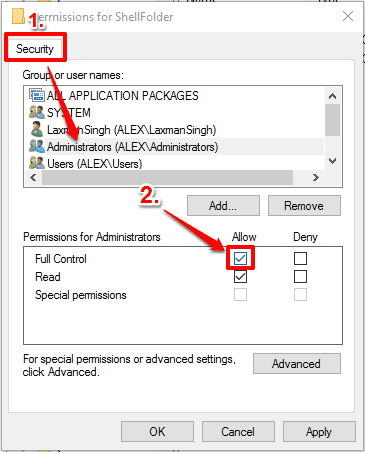The width and height of the screenshot is (365, 452).
Task: Click the folder icon in title bar
Action: [18, 16]
